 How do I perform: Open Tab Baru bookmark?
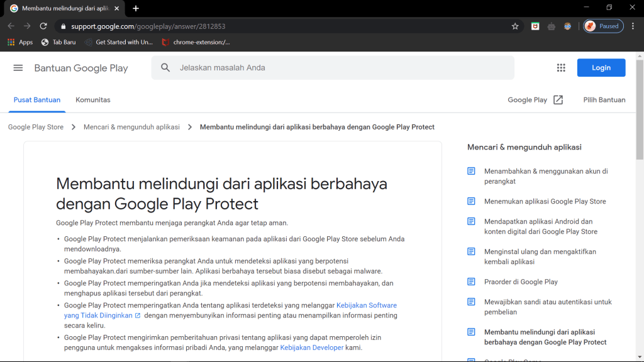(60, 42)
